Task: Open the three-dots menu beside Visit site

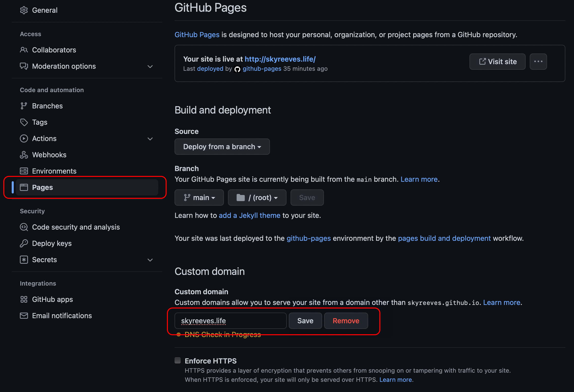Action: click(538, 62)
